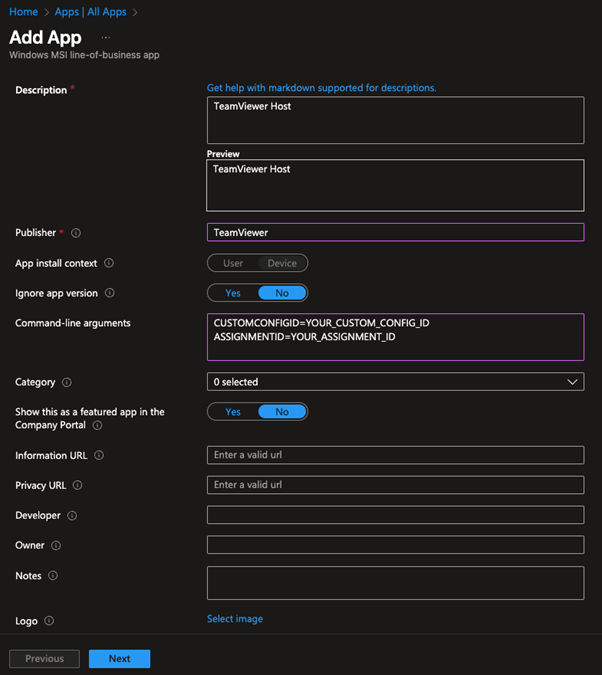Image resolution: width=602 pixels, height=675 pixels.
Task: Click the Logo info icon
Action: click(49, 621)
